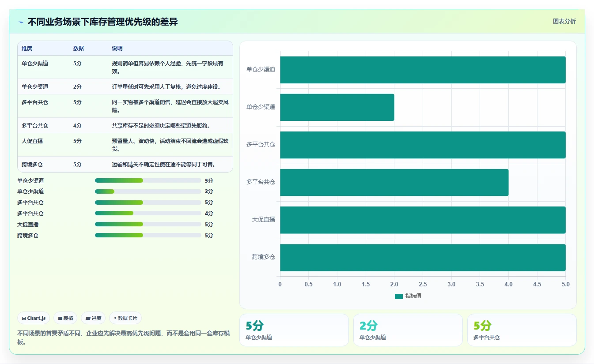
Task: Click the 跨境多仓 bar in the chart
Action: [x=423, y=257]
